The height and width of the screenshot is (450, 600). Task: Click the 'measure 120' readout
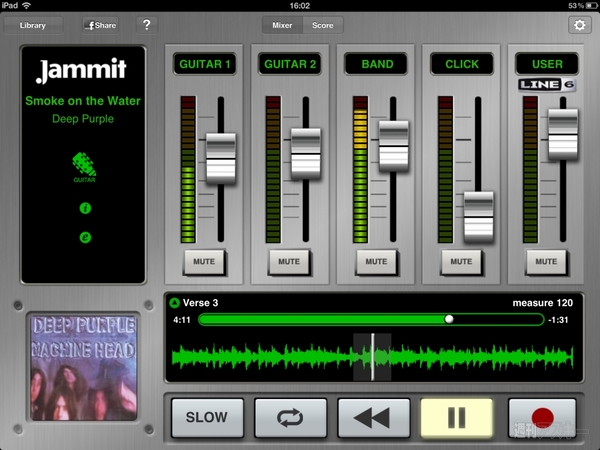click(543, 303)
